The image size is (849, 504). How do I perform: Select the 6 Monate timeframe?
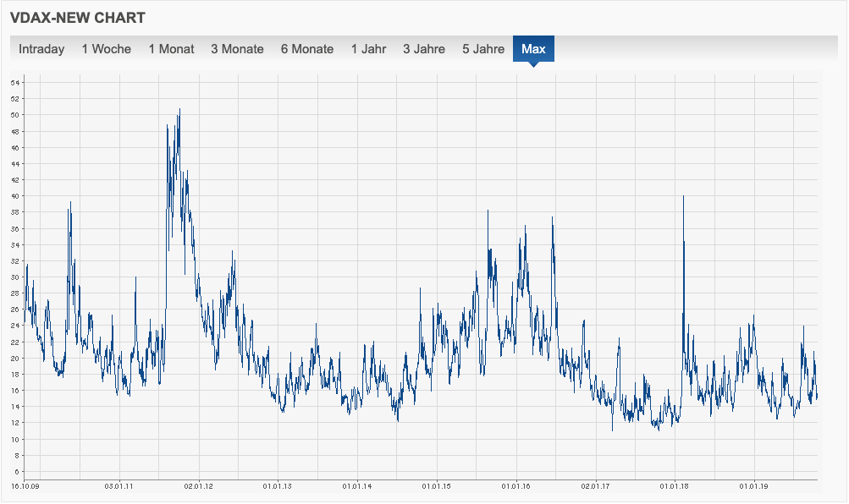(306, 49)
